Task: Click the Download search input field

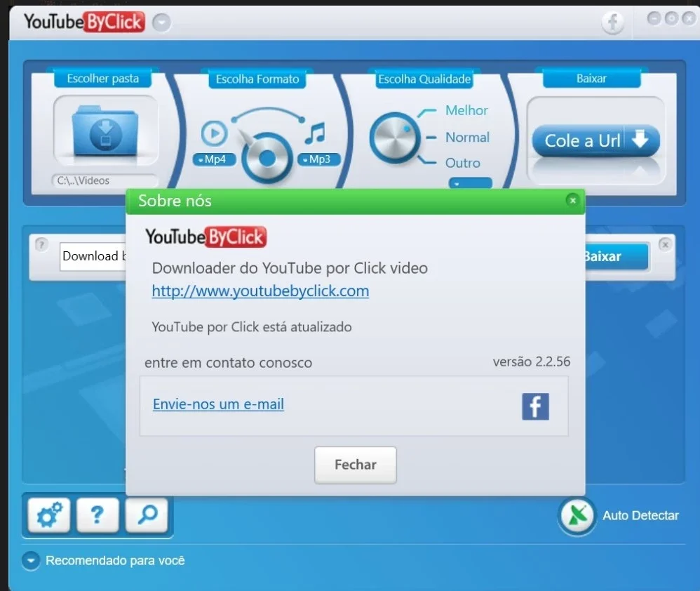Action: [93, 256]
